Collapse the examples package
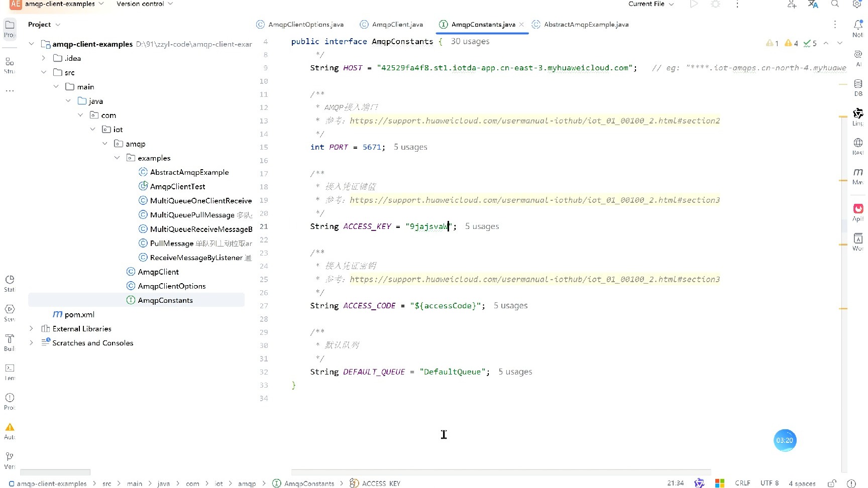Viewport: 868px width, 488px height. tap(117, 158)
